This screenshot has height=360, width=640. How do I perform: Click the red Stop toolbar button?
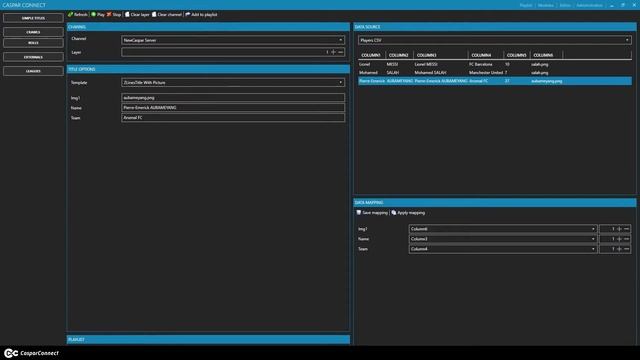click(114, 14)
